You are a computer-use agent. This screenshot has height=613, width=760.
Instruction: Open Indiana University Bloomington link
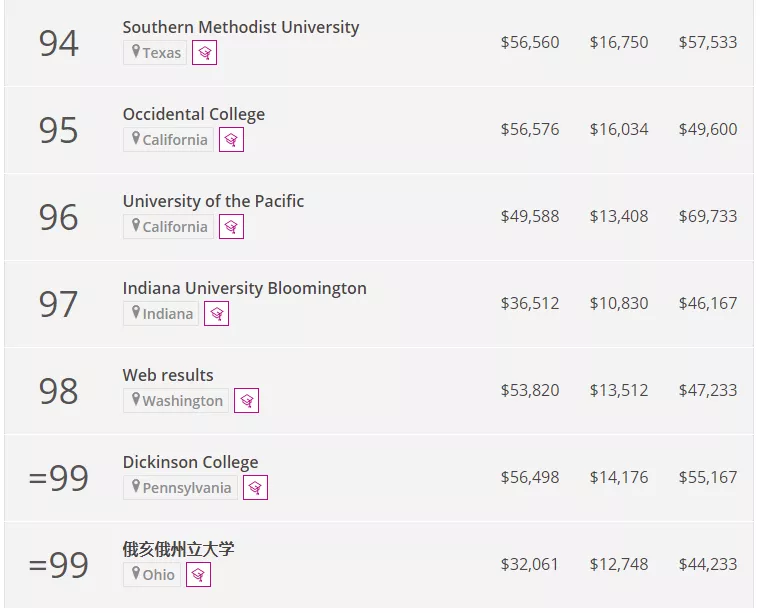(244, 288)
